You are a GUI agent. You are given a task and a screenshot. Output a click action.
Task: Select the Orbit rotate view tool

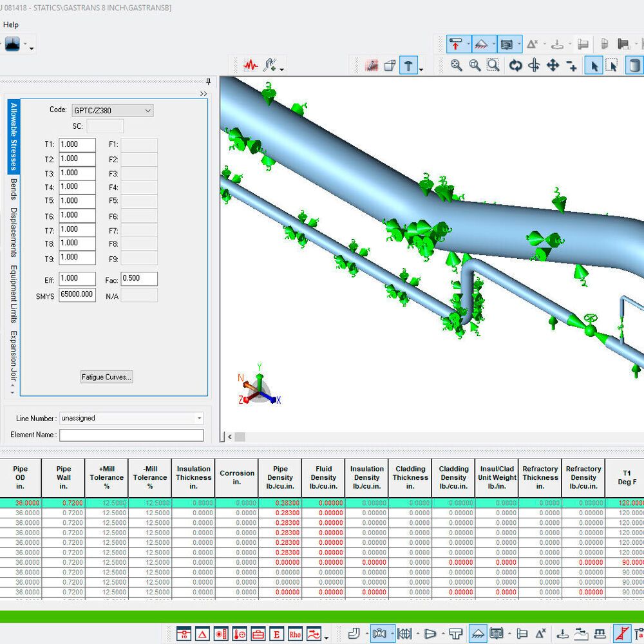[x=515, y=65]
